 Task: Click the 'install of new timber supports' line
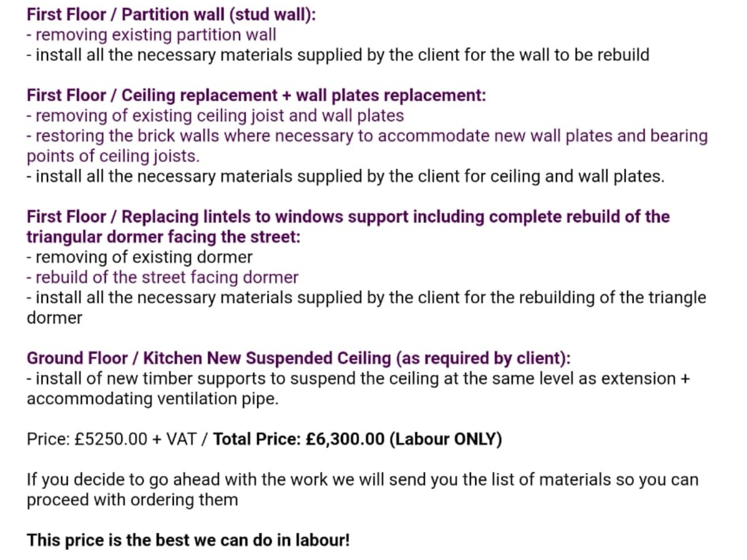point(358,379)
